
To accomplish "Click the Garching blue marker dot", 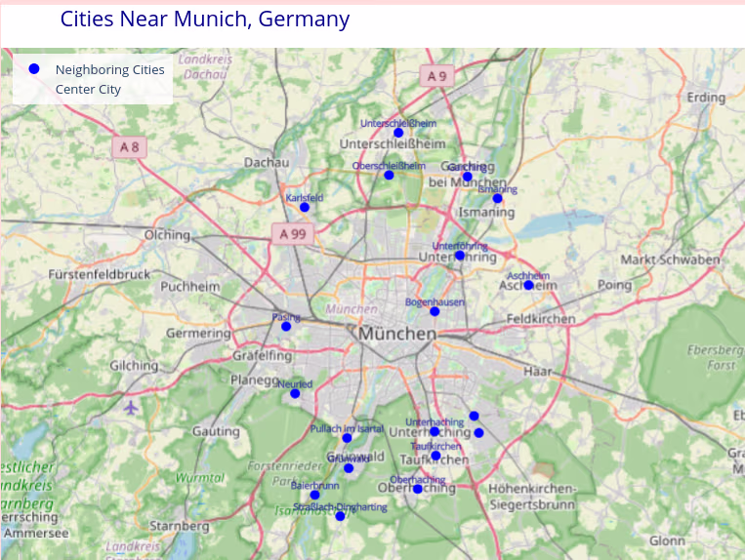I will coord(468,177).
